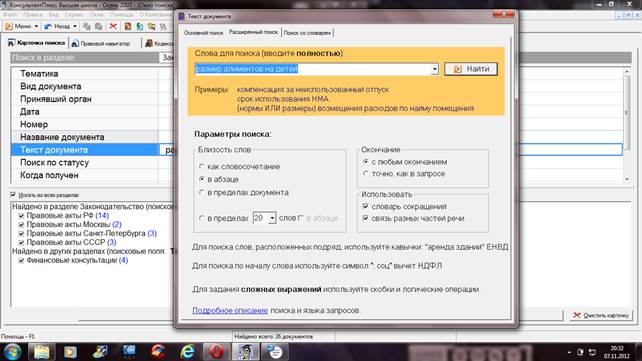Switch to ConsultantPlus graduate icon in taskbar
This screenshot has height=361, width=642.
pyautogui.click(x=246, y=352)
